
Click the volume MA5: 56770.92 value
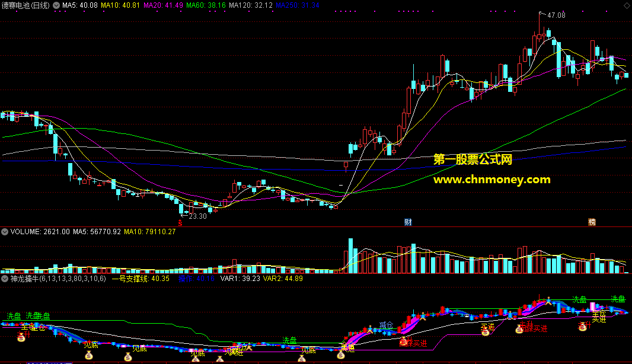tap(97, 232)
